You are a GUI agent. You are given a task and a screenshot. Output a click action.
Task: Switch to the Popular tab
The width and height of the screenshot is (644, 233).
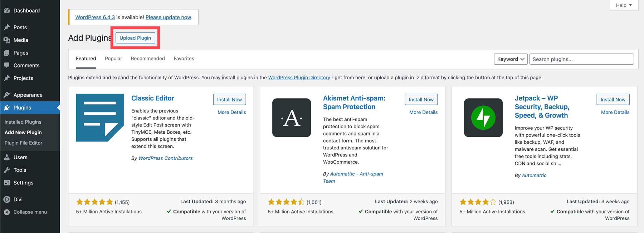pyautogui.click(x=113, y=59)
